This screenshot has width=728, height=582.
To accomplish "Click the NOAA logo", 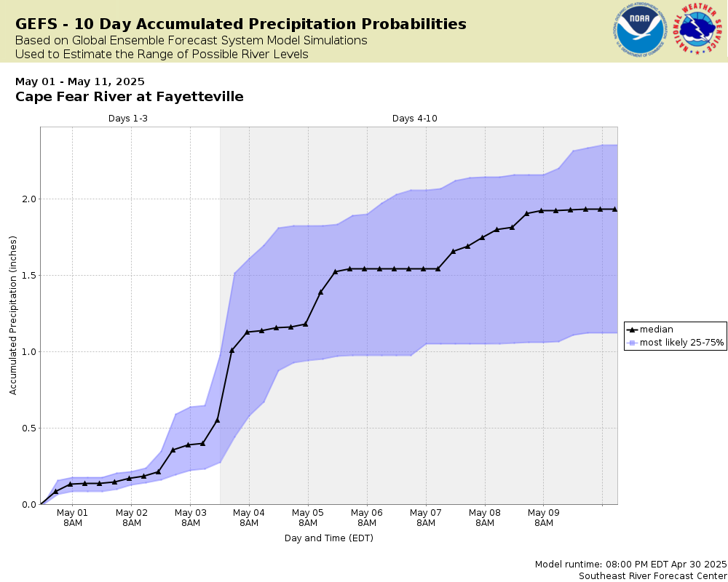I will point(640,30).
